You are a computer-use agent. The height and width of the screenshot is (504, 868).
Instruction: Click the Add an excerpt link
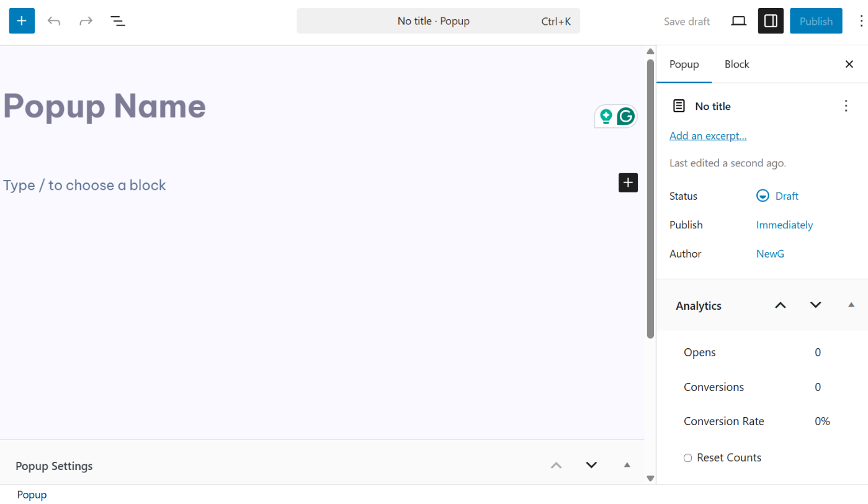(x=708, y=136)
